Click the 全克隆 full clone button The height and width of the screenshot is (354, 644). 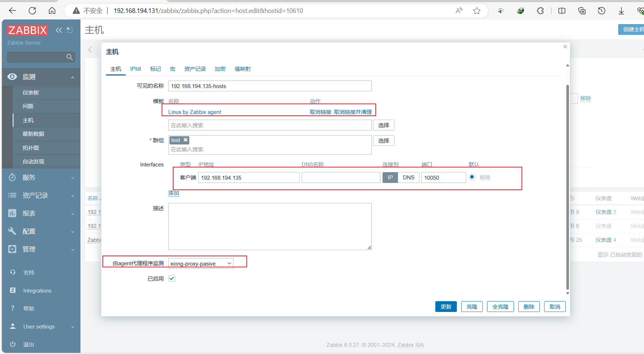point(500,307)
